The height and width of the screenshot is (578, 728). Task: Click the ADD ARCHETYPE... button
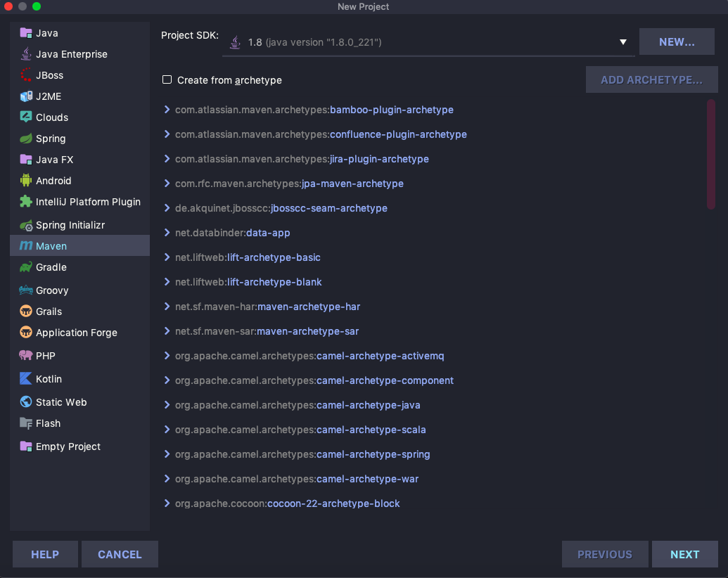coord(651,79)
